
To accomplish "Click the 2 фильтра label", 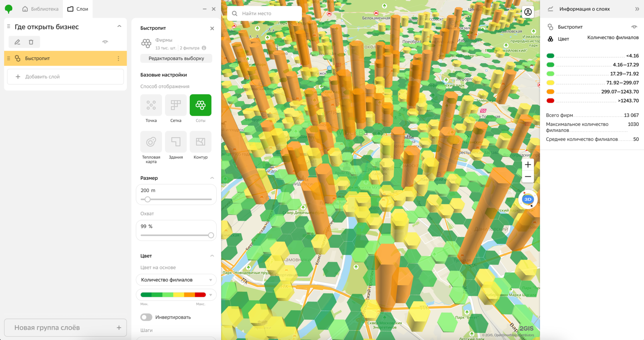I will pyautogui.click(x=190, y=48).
